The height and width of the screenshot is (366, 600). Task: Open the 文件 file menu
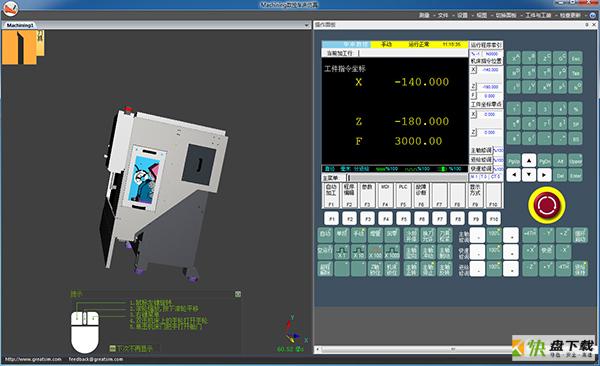(x=443, y=15)
